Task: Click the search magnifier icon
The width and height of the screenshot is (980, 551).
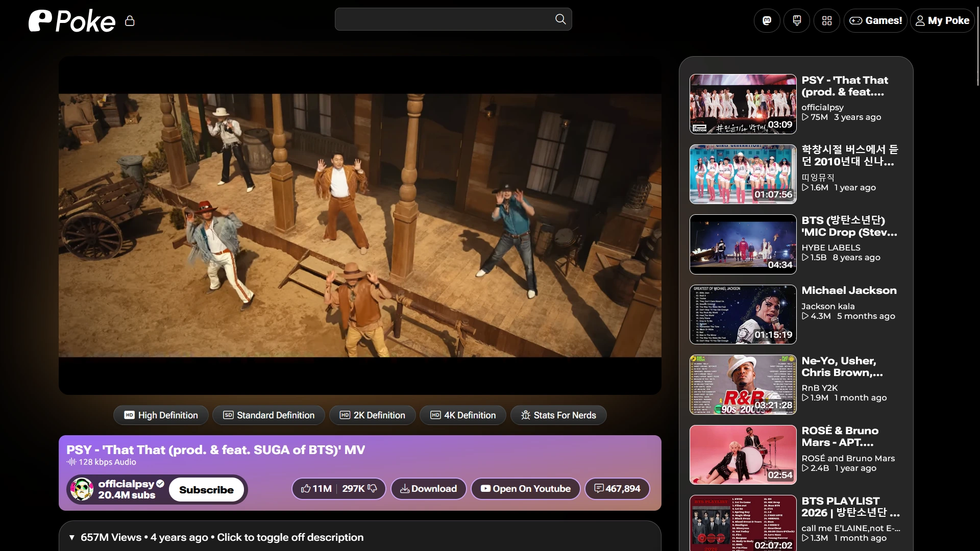Action: pos(560,19)
